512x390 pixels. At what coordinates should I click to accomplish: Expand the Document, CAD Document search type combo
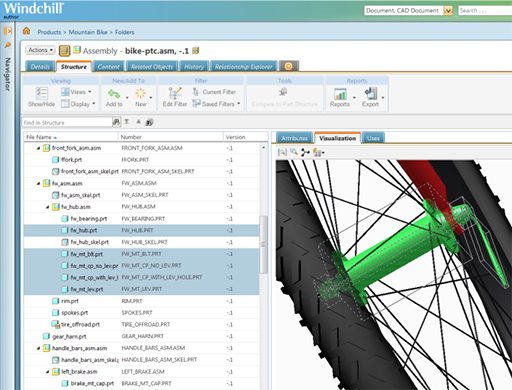point(448,11)
